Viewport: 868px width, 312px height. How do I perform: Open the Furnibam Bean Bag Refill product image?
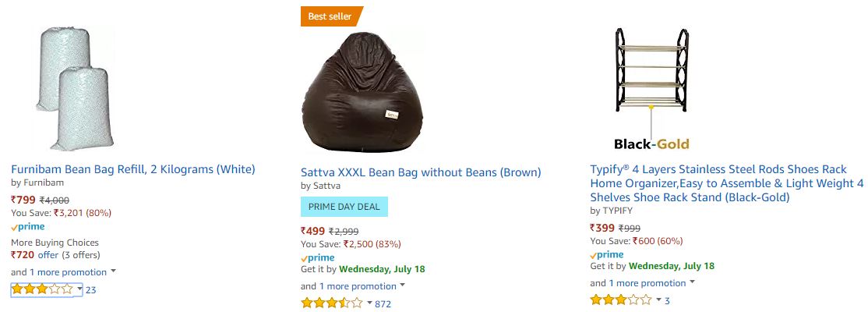pyautogui.click(x=75, y=89)
